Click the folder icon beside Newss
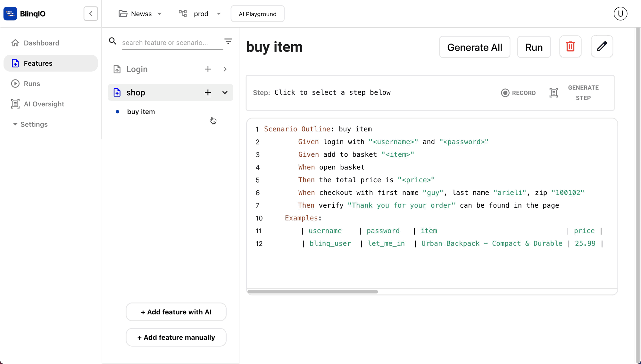This screenshot has width=641, height=364. (123, 14)
